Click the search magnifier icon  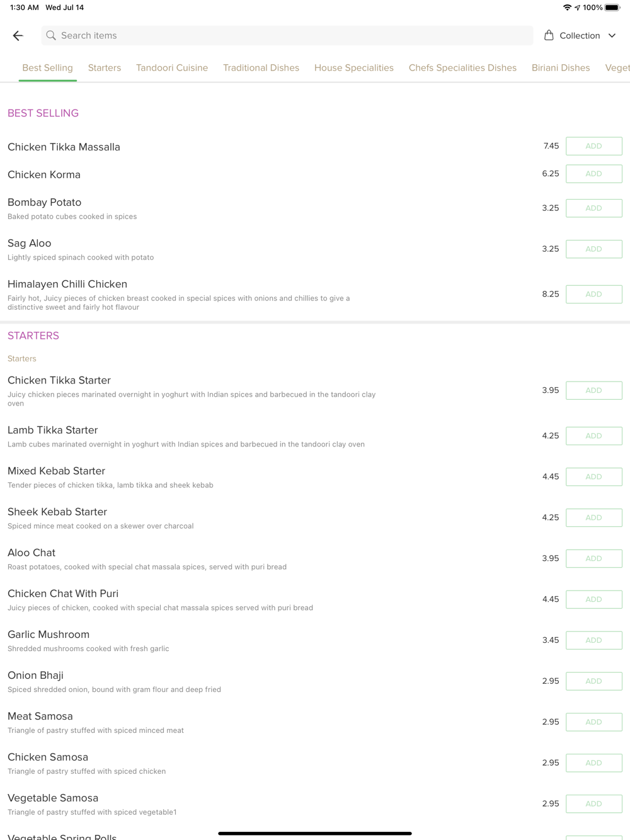[51, 36]
